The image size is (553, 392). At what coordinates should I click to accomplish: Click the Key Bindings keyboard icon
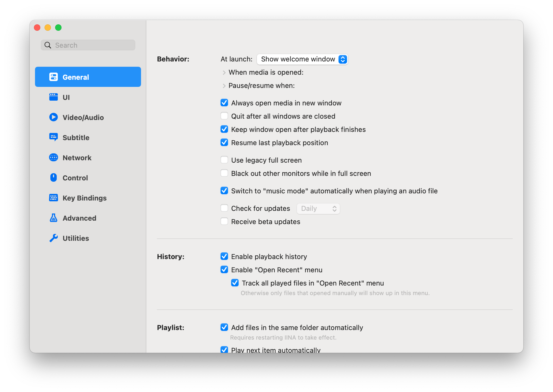tap(54, 198)
